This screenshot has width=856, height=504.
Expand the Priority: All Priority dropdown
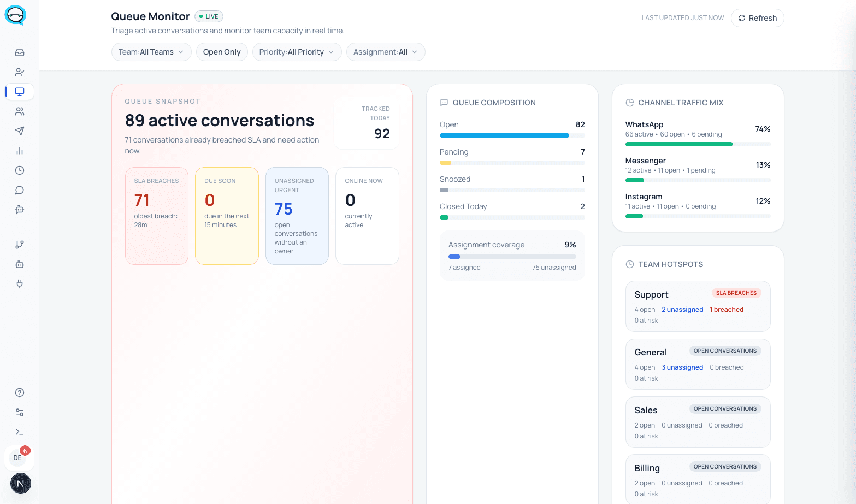point(297,52)
